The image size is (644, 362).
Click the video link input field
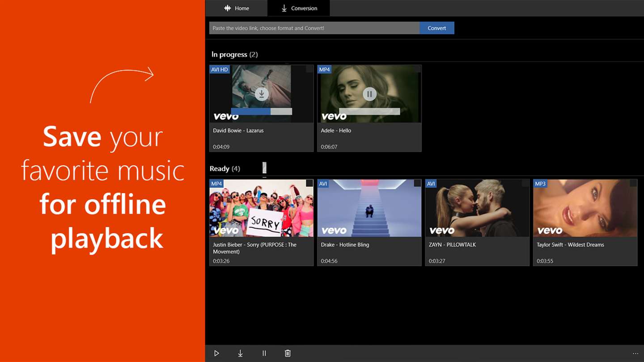[x=314, y=28]
